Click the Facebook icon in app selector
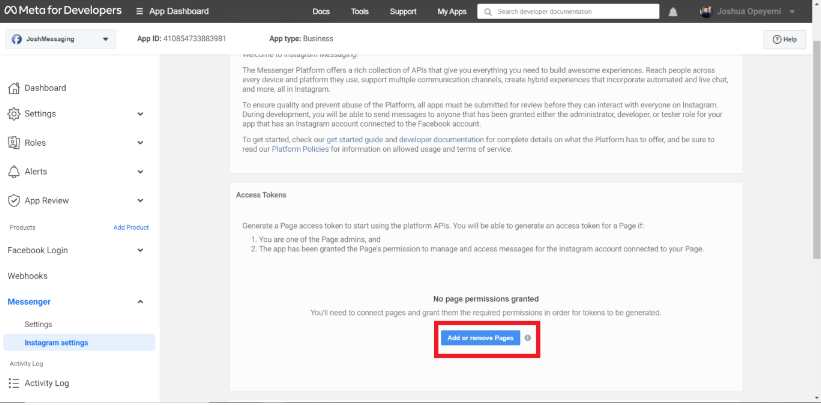The width and height of the screenshot is (821, 405). click(x=17, y=39)
